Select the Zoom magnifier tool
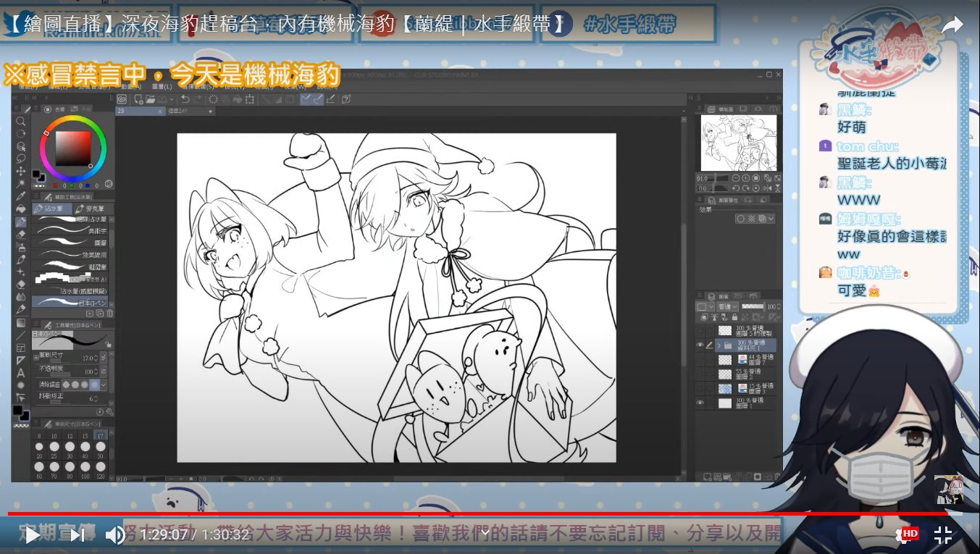This screenshot has width=980, height=554. 21,122
